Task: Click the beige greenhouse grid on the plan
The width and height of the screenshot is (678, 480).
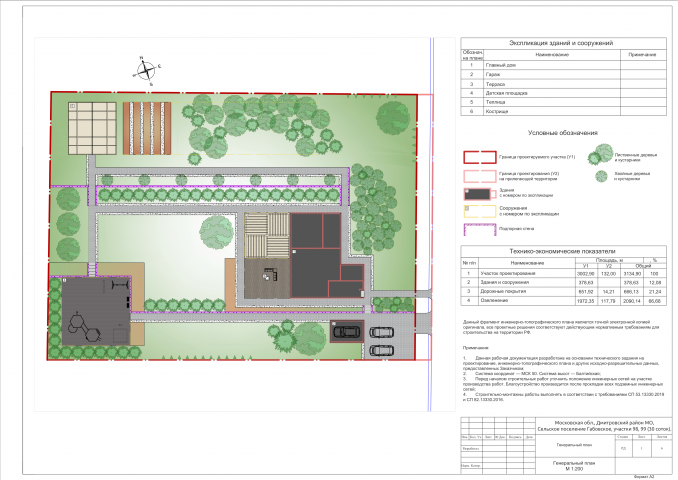Action: tap(93, 128)
